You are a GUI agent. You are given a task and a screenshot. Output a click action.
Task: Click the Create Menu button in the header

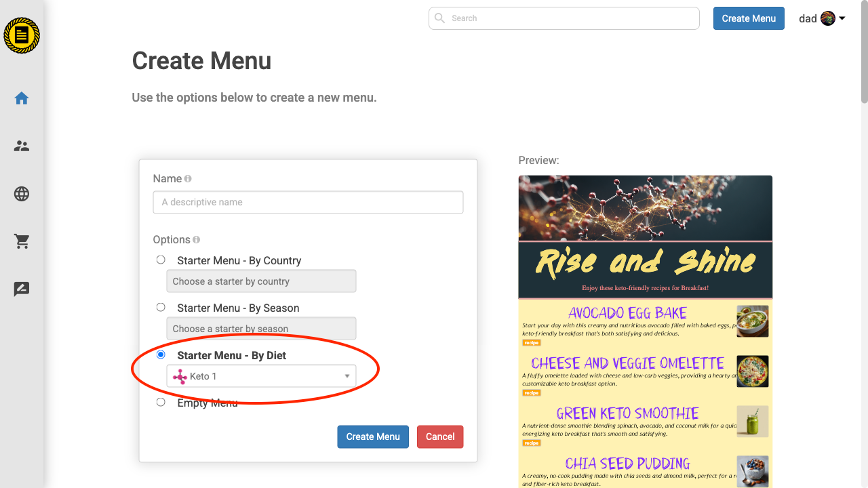tap(749, 18)
